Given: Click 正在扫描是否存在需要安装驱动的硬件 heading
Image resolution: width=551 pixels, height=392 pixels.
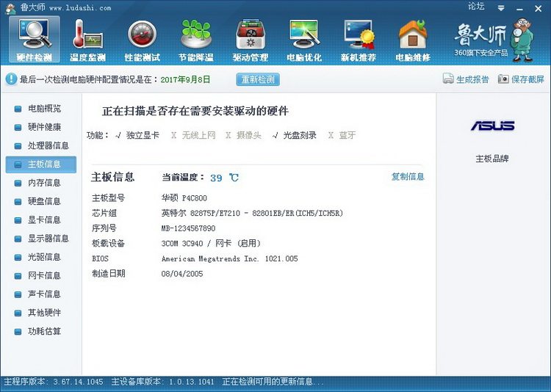Looking at the screenshot, I should coord(195,112).
